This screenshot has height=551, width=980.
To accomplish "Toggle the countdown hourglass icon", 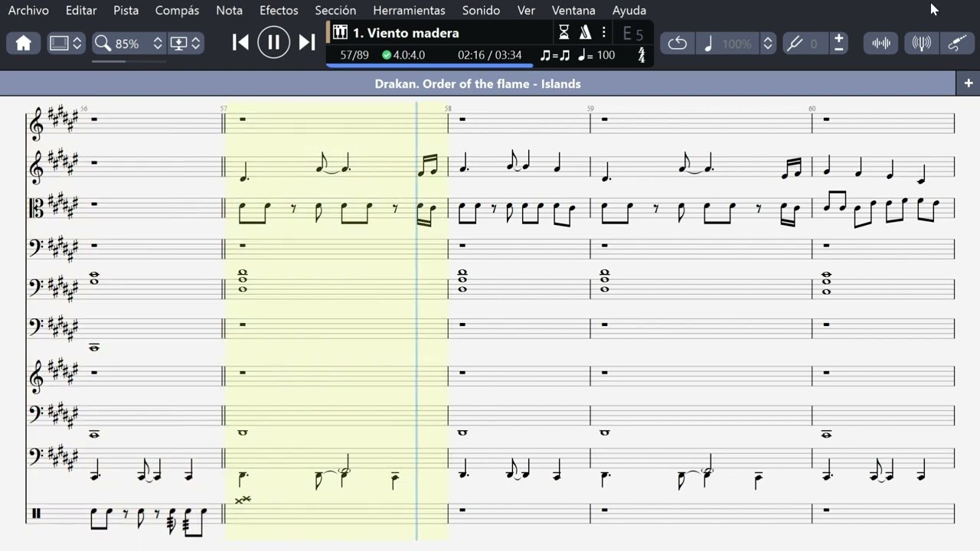I will [564, 33].
